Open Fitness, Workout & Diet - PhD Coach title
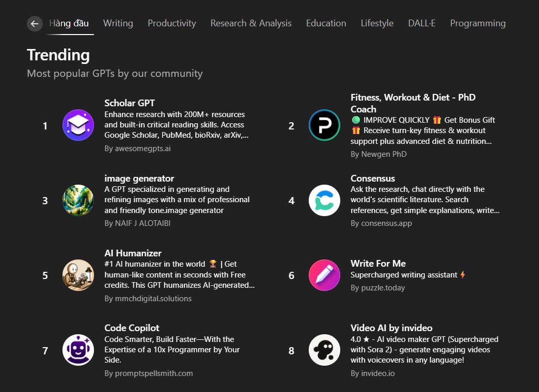The height and width of the screenshot is (392, 539). click(413, 103)
